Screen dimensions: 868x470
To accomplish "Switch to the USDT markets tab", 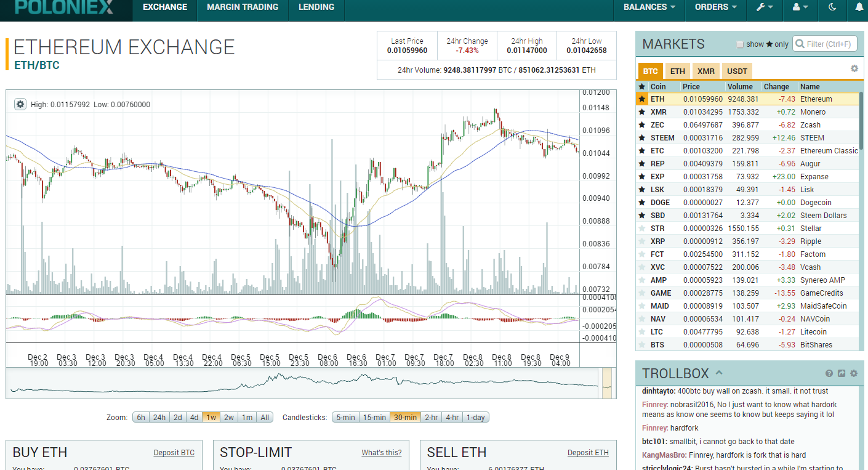I will click(x=737, y=71).
